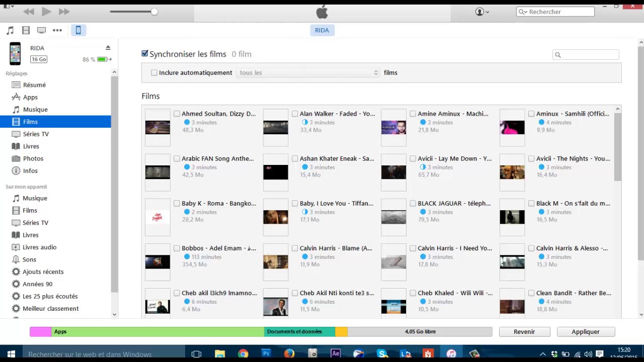Click the films filter search box
The height and width of the screenshot is (362, 644).
tap(586, 55)
